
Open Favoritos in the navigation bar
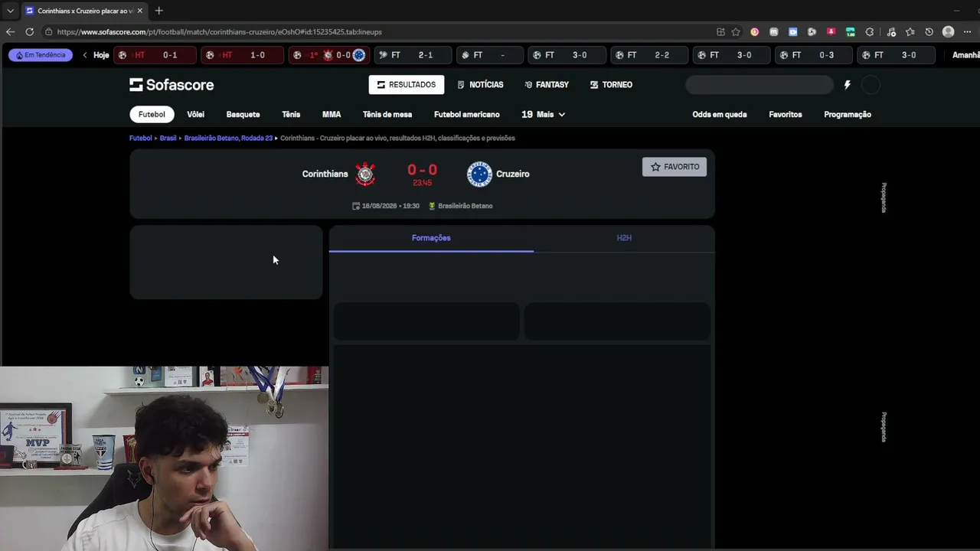coord(786,115)
